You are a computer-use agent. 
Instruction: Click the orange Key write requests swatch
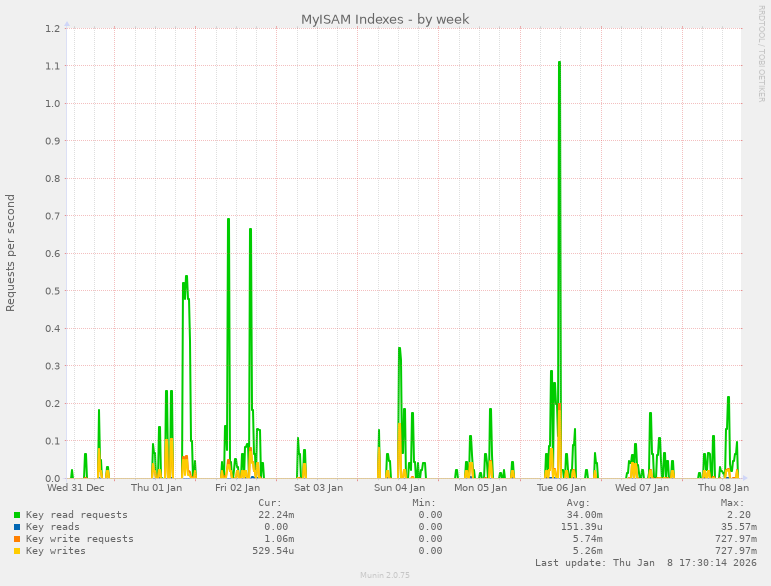(x=17, y=539)
